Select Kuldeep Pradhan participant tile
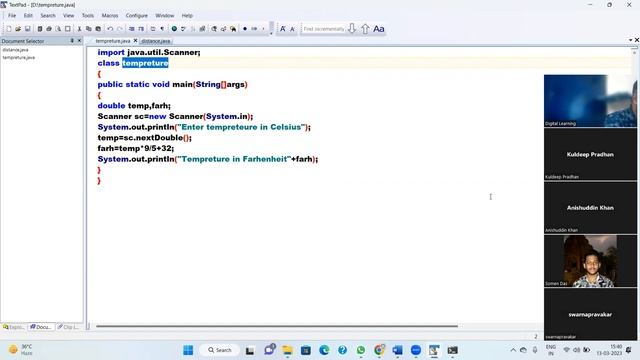640x360 pixels. 590,154
